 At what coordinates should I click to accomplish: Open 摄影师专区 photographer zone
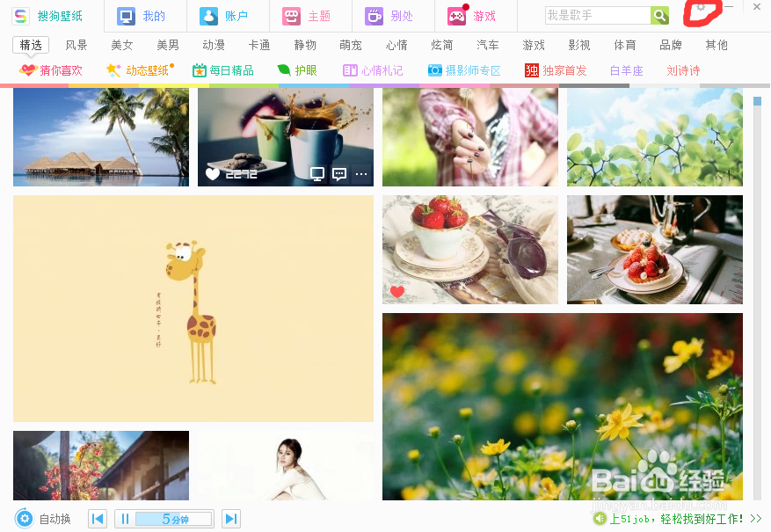pos(464,70)
